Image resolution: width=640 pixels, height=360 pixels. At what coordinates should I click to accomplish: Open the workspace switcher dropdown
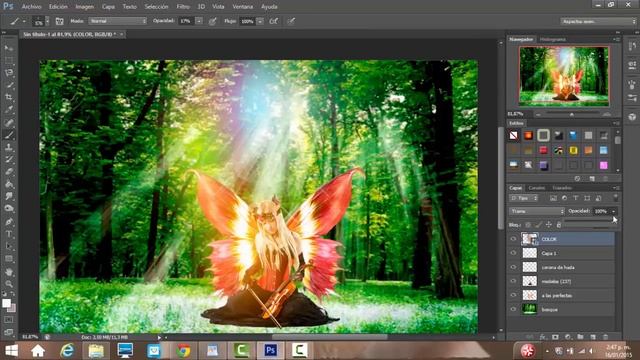[598, 21]
